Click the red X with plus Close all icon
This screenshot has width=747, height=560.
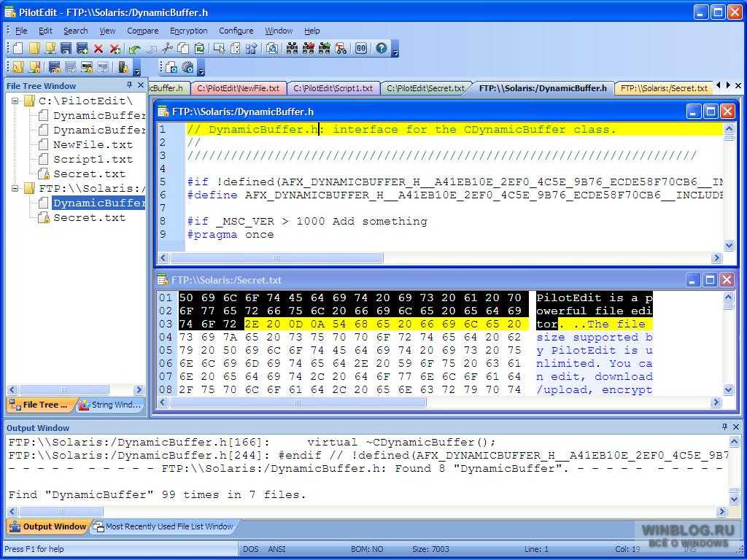[115, 48]
